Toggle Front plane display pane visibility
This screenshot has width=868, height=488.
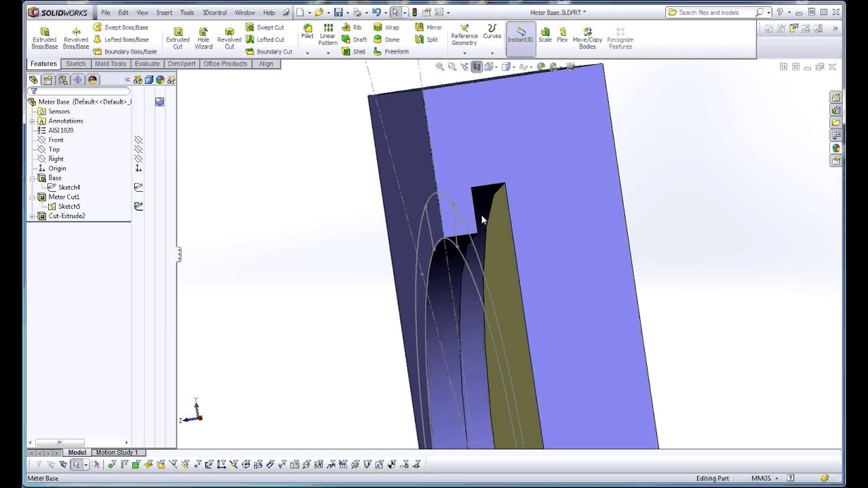tap(138, 140)
